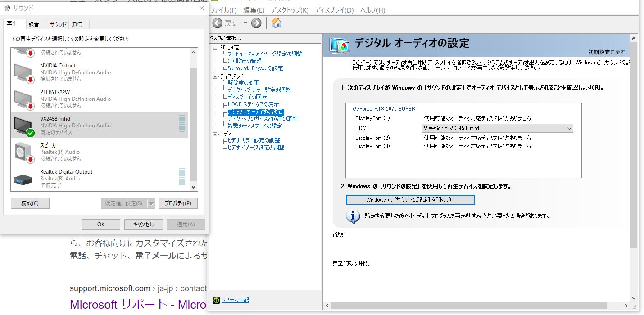The height and width of the screenshot is (315, 644).
Task: Select HDCP ステータスの表示 tree item
Action: pos(253,104)
